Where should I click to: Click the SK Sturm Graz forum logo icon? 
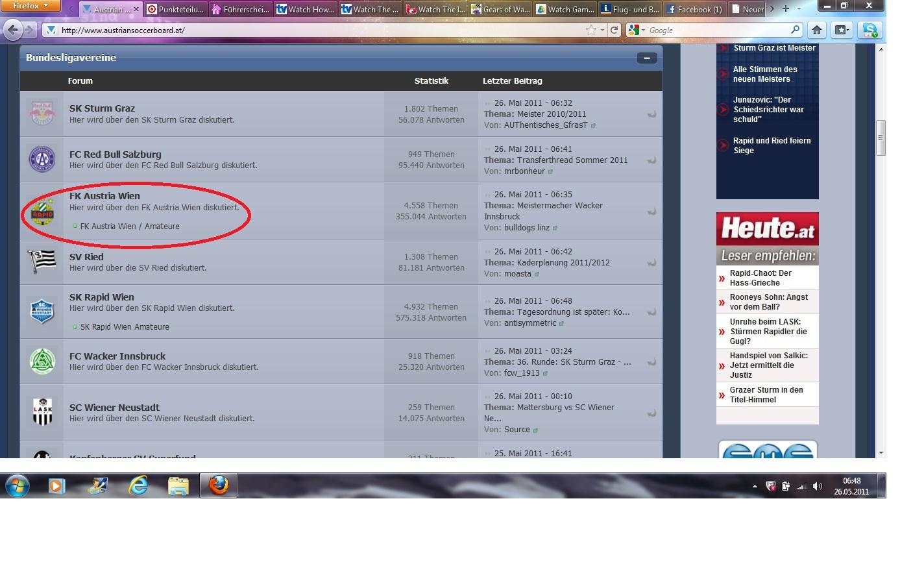pyautogui.click(x=42, y=114)
